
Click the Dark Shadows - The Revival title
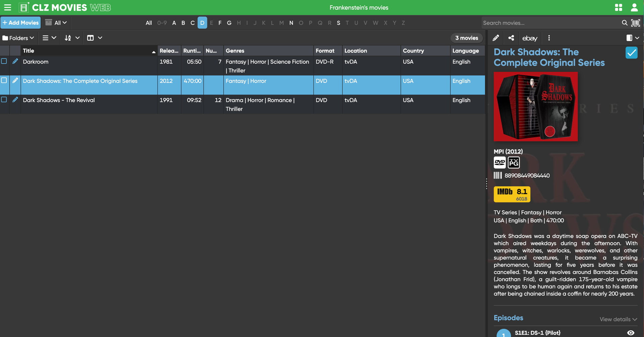(x=59, y=100)
